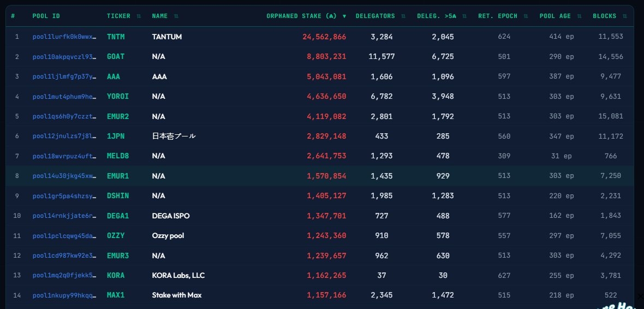Click orphaned stake value 1,162,265
The image size is (644, 309).
coord(326,275)
